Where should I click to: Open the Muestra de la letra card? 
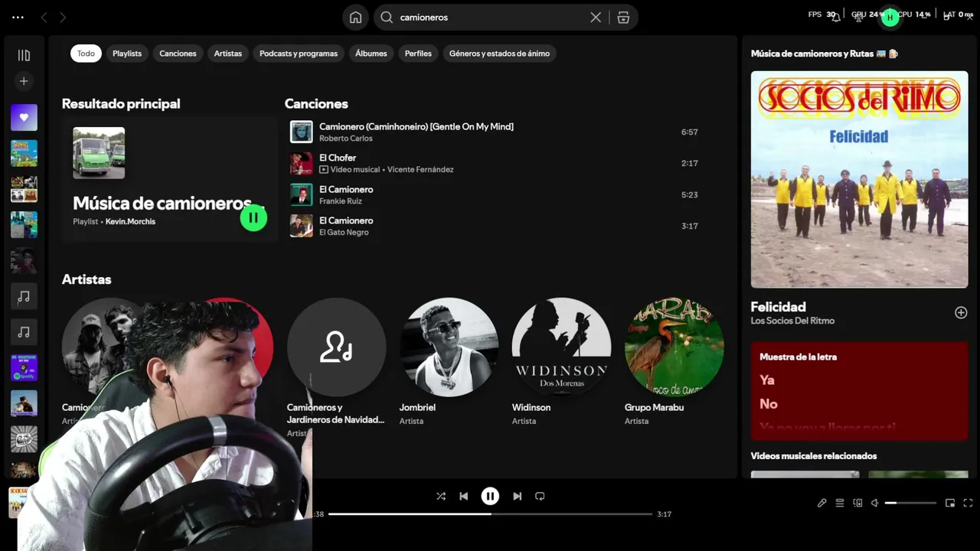(859, 391)
